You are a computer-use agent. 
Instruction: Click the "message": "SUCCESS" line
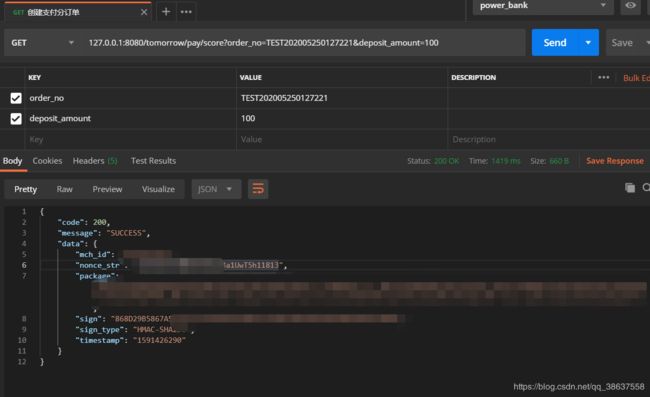pos(104,233)
